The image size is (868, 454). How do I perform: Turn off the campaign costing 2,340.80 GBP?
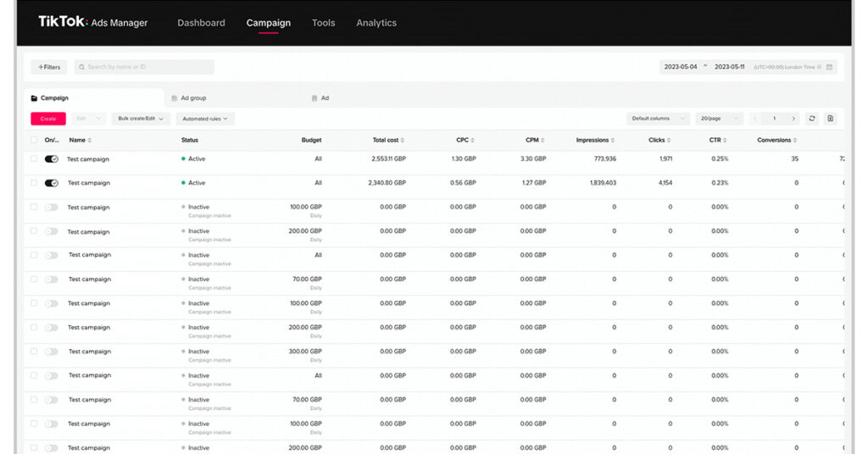tap(52, 183)
